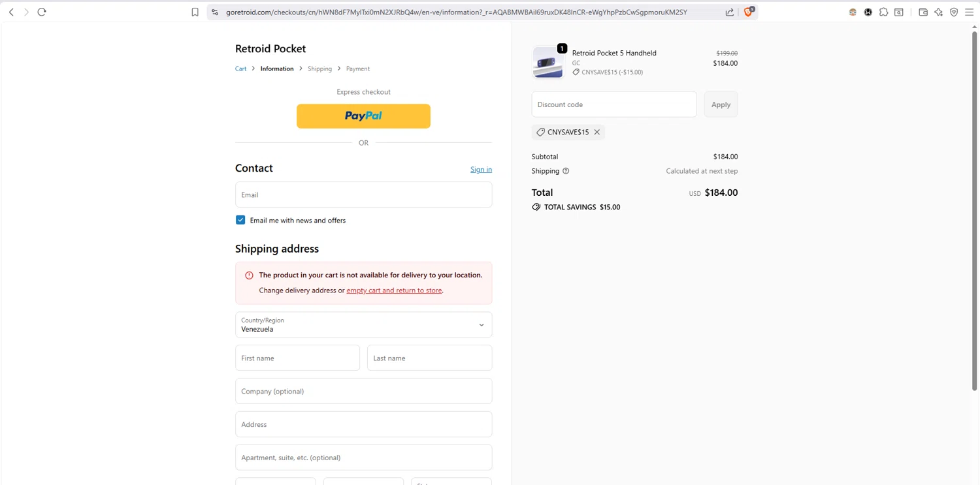Remove the CNYSAVE$15 discount code
This screenshot has height=485, width=980.
(x=597, y=132)
